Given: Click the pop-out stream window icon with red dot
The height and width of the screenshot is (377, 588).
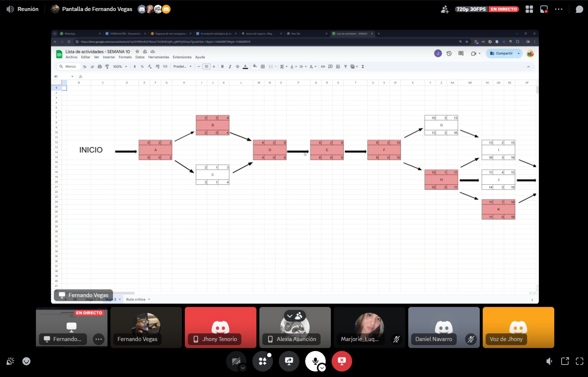Looking at the screenshot, I should pyautogui.click(x=544, y=9).
